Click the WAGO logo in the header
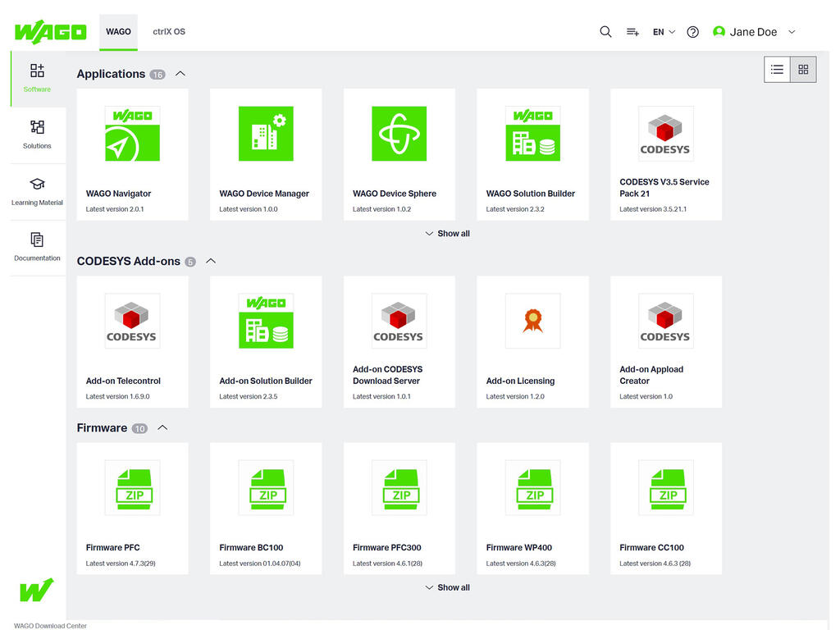 [50, 32]
